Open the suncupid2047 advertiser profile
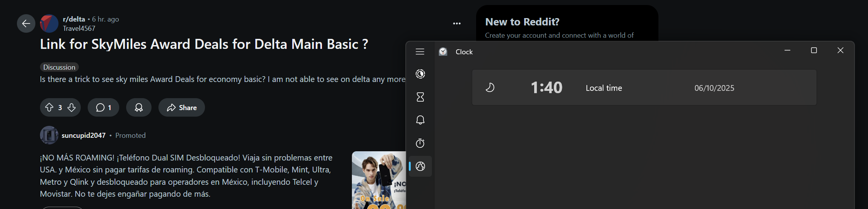This screenshot has width=868, height=209. [83, 135]
